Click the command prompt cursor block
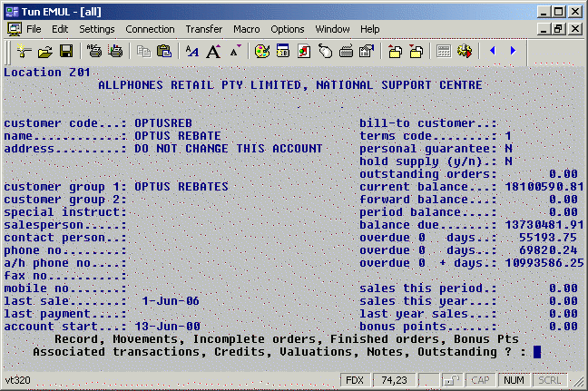The width and height of the screenshot is (588, 391). (537, 352)
